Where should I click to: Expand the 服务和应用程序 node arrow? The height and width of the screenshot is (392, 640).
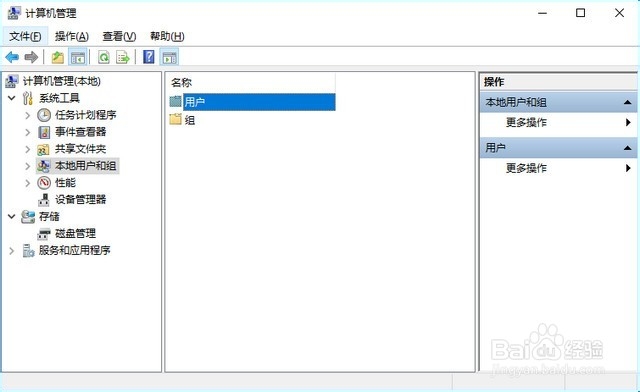12,250
